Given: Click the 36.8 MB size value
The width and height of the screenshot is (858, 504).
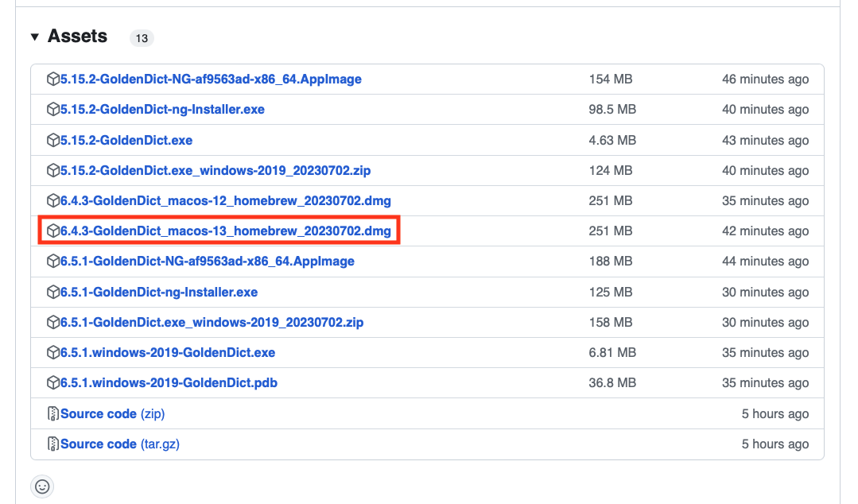Looking at the screenshot, I should click(x=612, y=382).
